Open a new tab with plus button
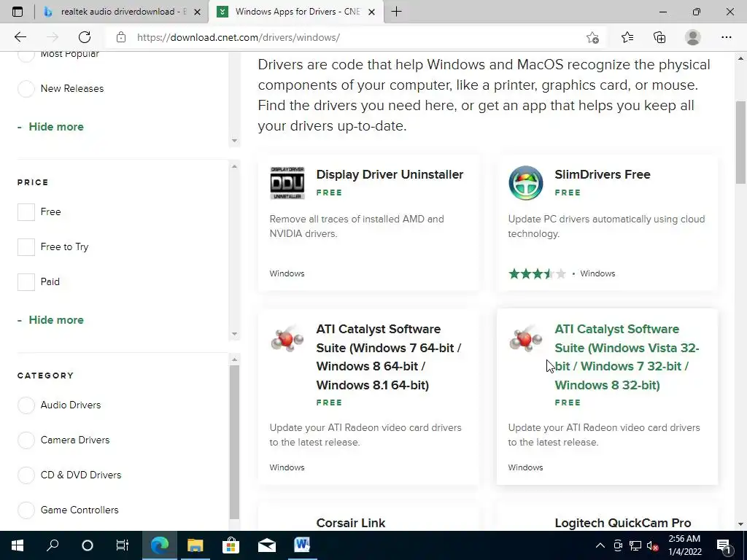Image resolution: width=747 pixels, height=560 pixels. pos(396,12)
